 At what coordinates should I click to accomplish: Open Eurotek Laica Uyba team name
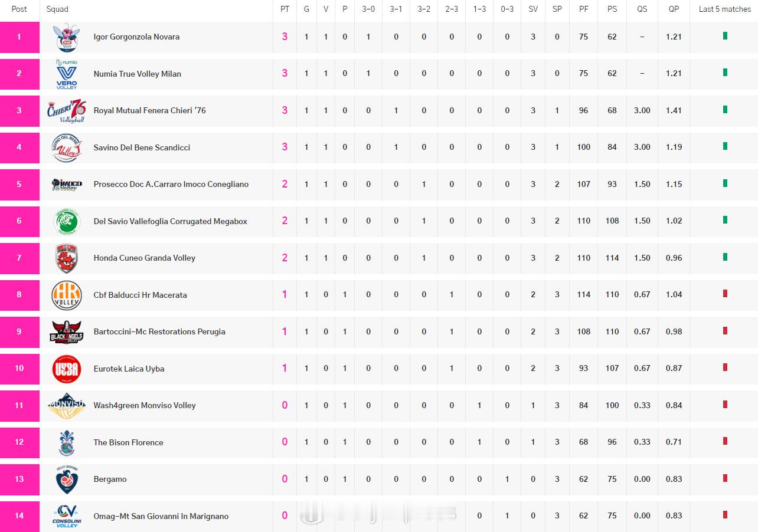tap(129, 369)
